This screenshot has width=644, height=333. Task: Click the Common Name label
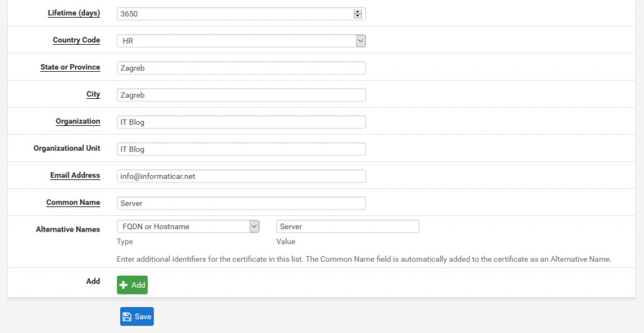coord(73,203)
